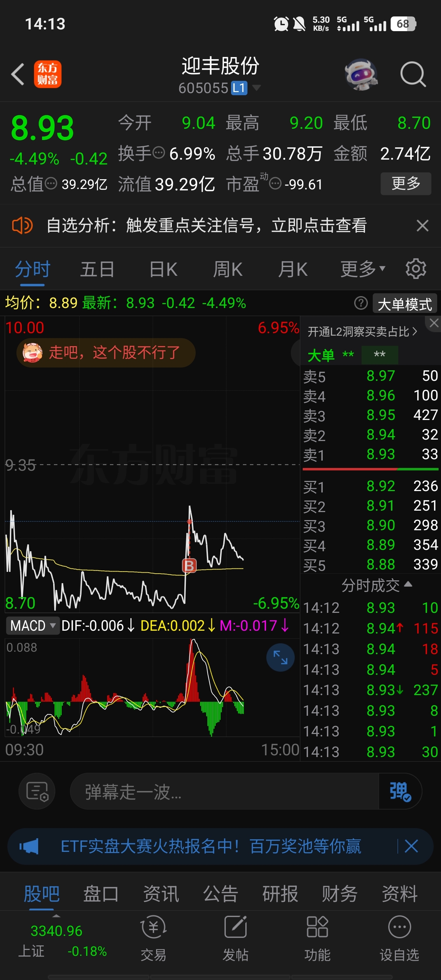Tap 设自选 add to watchlist icon
The width and height of the screenshot is (441, 980).
[400, 939]
